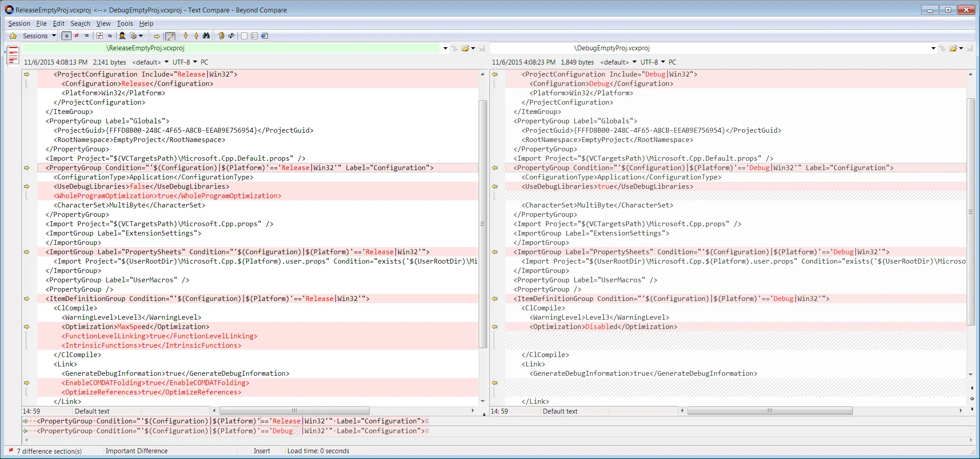Viewport: 980px width, 459px height.
Task: Toggle Show Context button
Action: tap(100, 36)
